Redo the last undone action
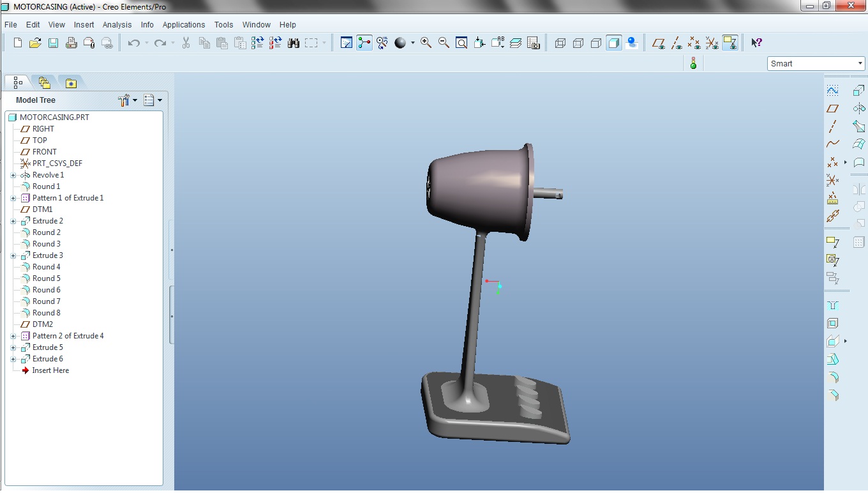This screenshot has width=868, height=493. 160,43
